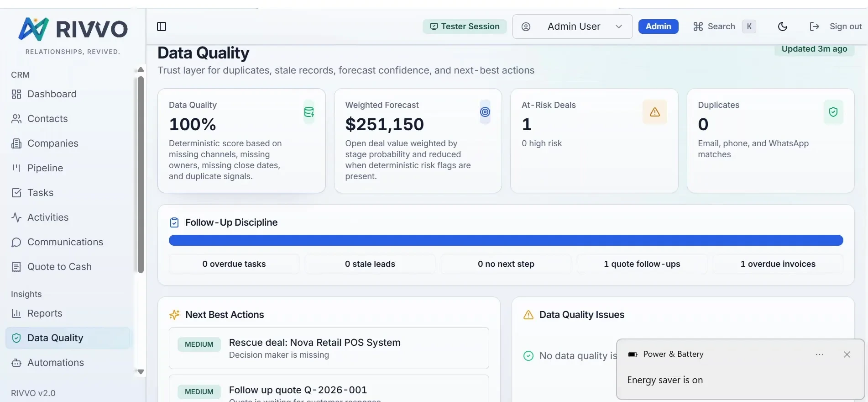This screenshot has height=402, width=868.
Task: Close the Power & Battery notification
Action: pos(847,354)
